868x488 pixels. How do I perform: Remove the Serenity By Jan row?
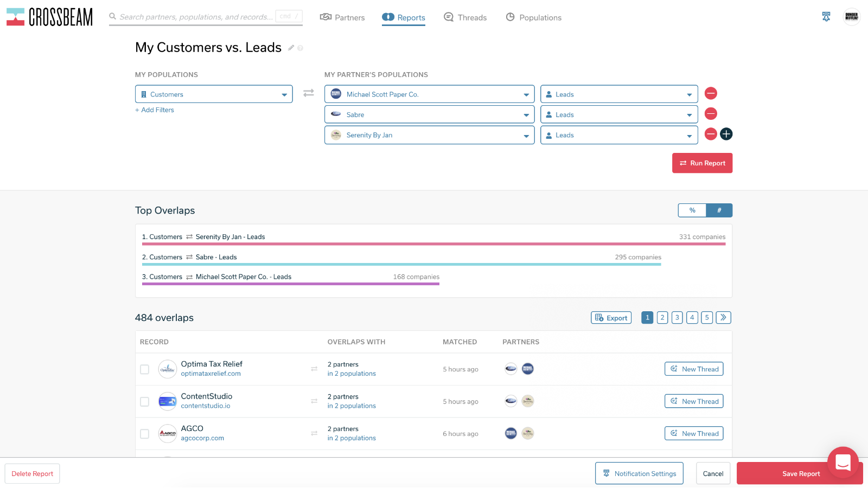711,134
